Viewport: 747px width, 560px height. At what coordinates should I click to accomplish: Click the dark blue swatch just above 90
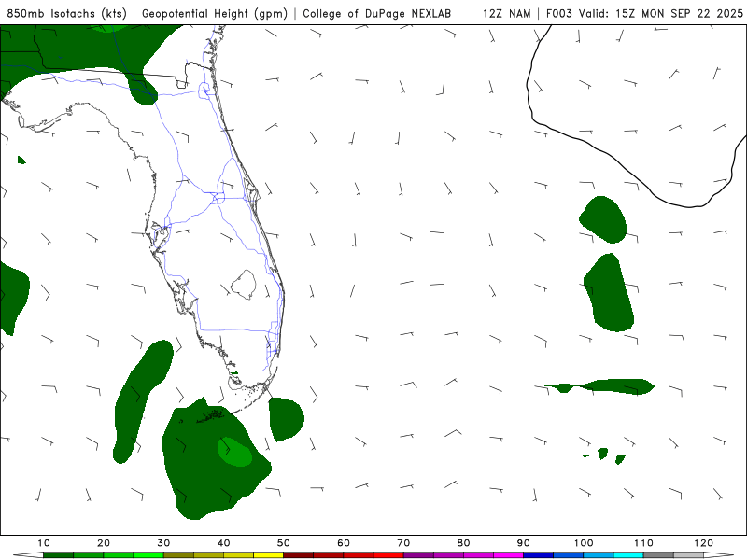pos(539,555)
